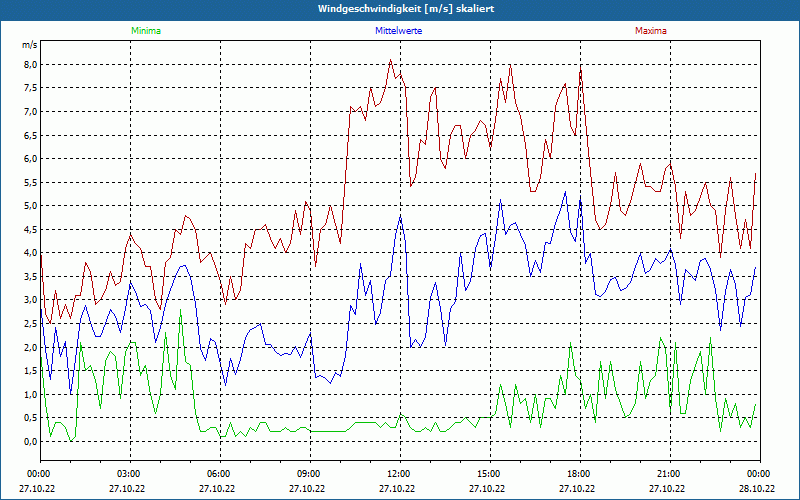Click the 'm/s' unit label on y-axis
This screenshot has height=500, width=800.
pos(29,45)
